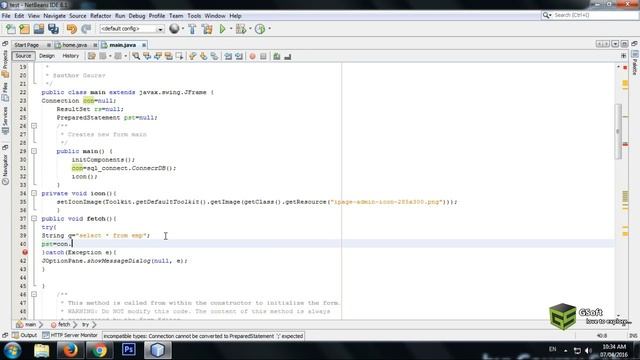Click the Toggle Bookmark icon
640x360 pixels.
tap(214, 56)
